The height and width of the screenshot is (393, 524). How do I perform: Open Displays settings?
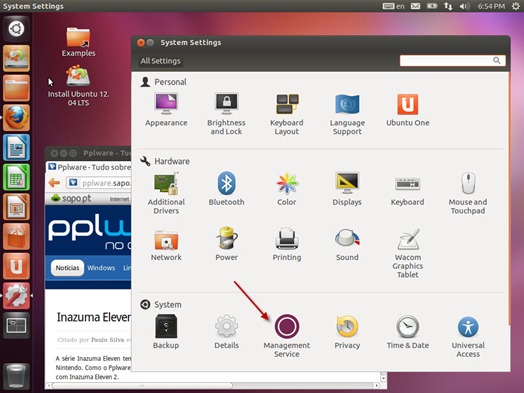pos(347,188)
